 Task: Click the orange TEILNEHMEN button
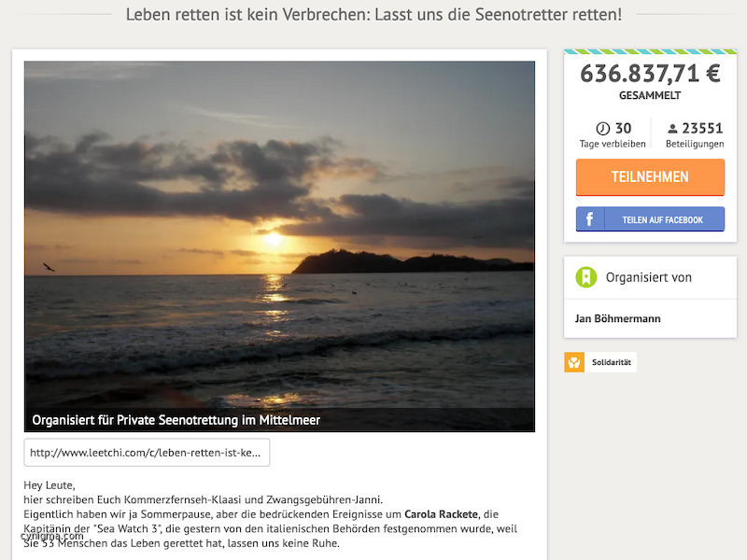[x=650, y=177]
